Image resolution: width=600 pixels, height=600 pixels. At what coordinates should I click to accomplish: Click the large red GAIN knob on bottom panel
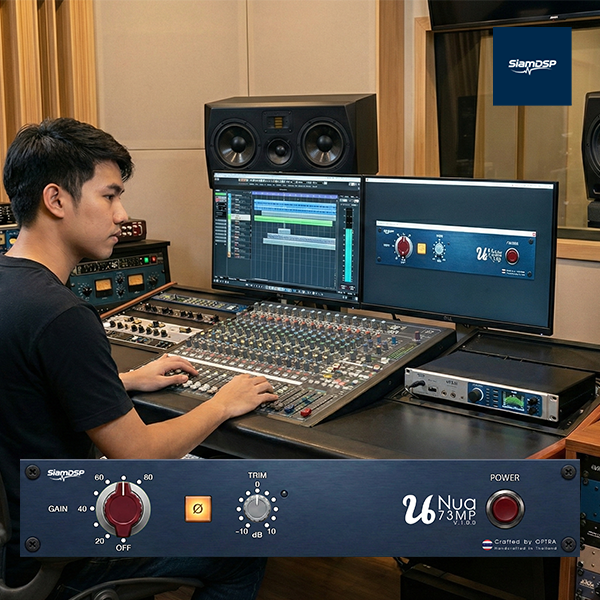pyautogui.click(x=123, y=508)
